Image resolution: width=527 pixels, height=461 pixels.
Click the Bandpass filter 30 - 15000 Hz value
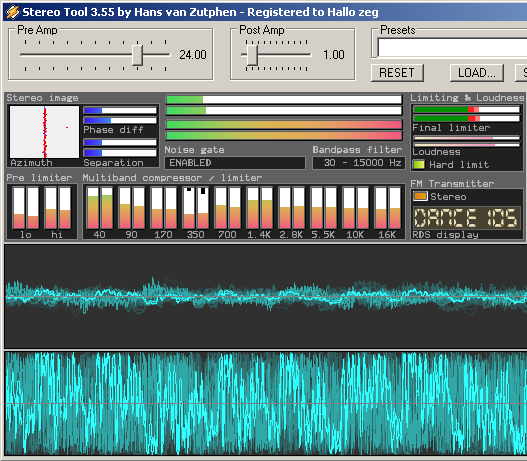(359, 163)
